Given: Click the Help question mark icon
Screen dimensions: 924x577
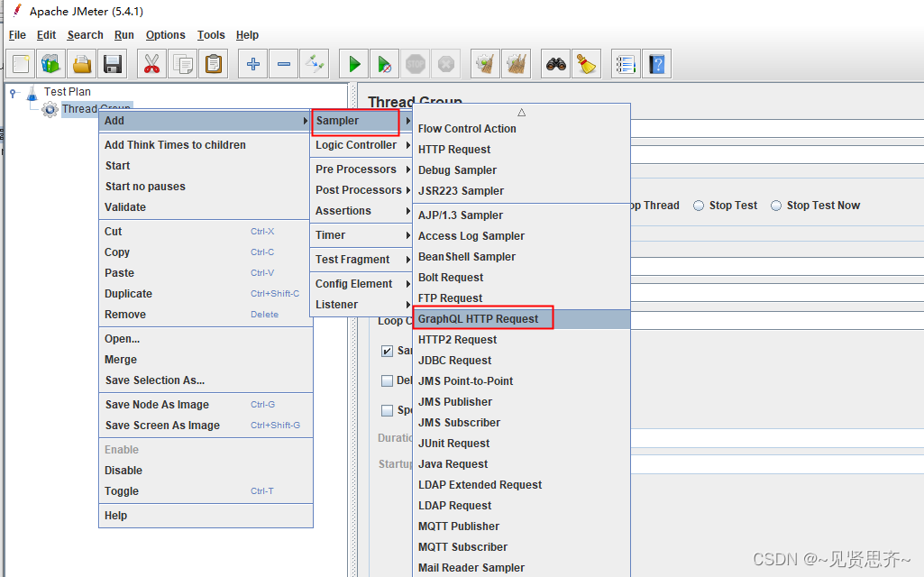Looking at the screenshot, I should (x=656, y=64).
